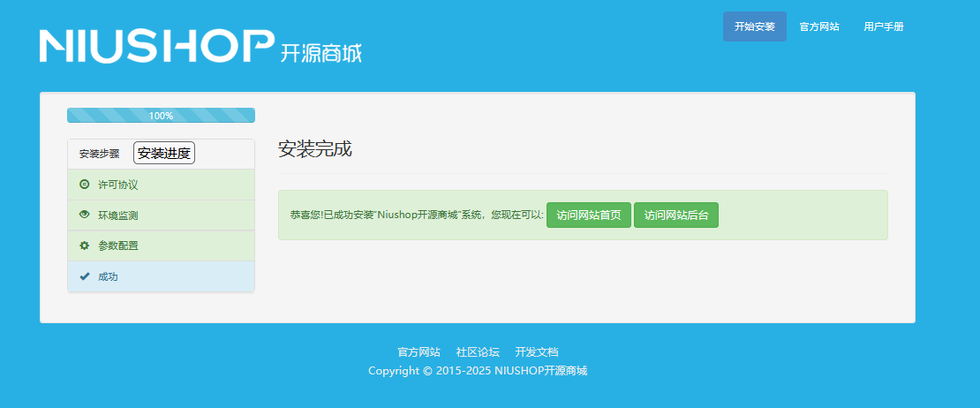Click the 恭喜您!已成功安装 success message text
This screenshot has height=408, width=980.
pyautogui.click(x=417, y=215)
